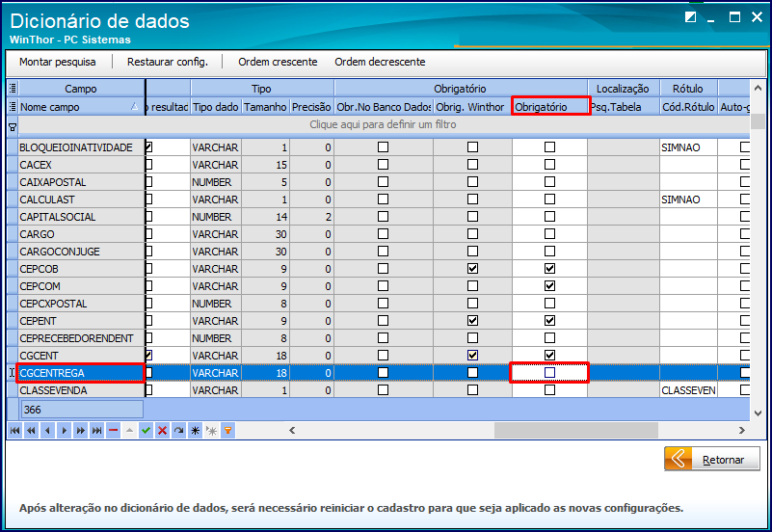772x532 pixels.
Task: Save bookmark with black asterisk icon
Action: [195, 431]
